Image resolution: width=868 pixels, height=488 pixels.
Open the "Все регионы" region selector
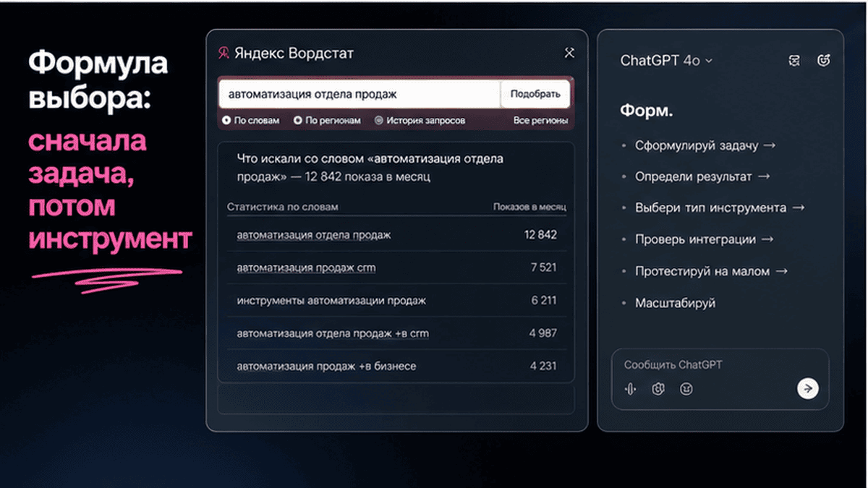[541, 121]
